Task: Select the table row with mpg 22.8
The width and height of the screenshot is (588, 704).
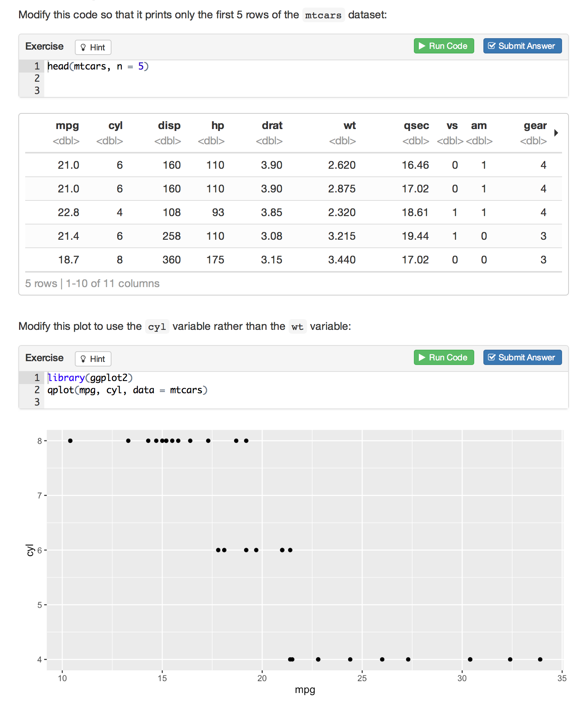Action: [x=293, y=212]
